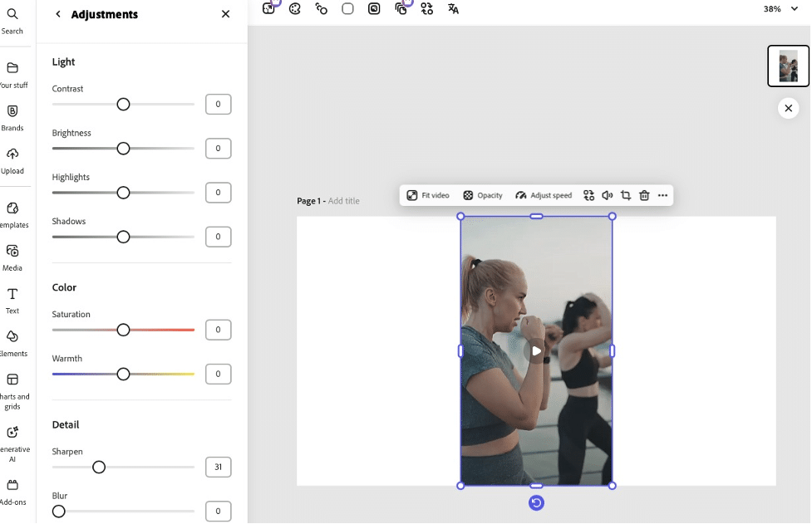Go back from the Adjustments panel
The image size is (812, 524).
coord(58,14)
